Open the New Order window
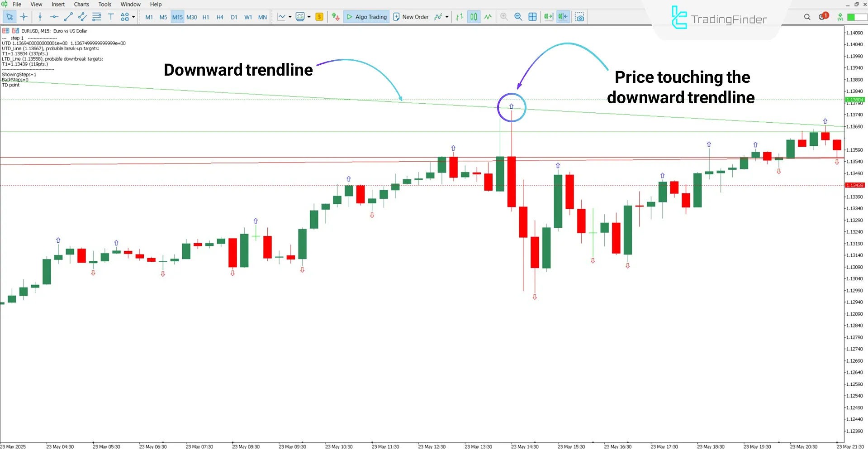The width and height of the screenshot is (868, 451). [x=411, y=17]
